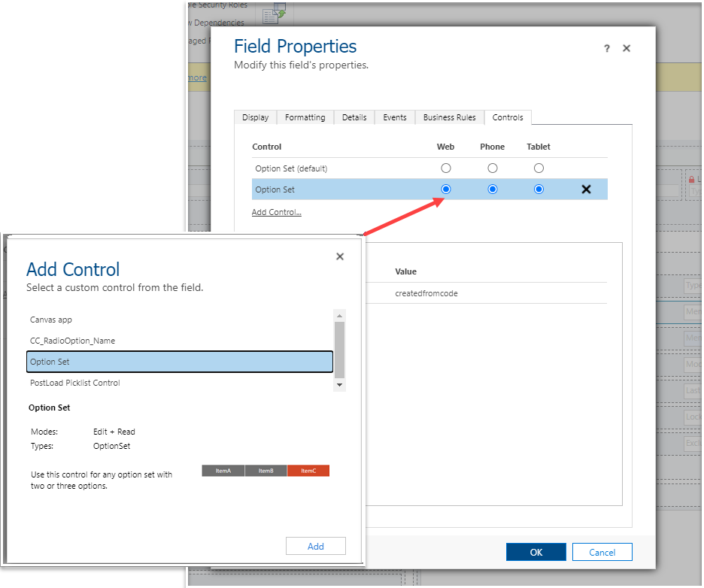Viewport: 704px width, 588px height.
Task: Click the scrollbar down arrow in the control list
Action: pos(339,384)
